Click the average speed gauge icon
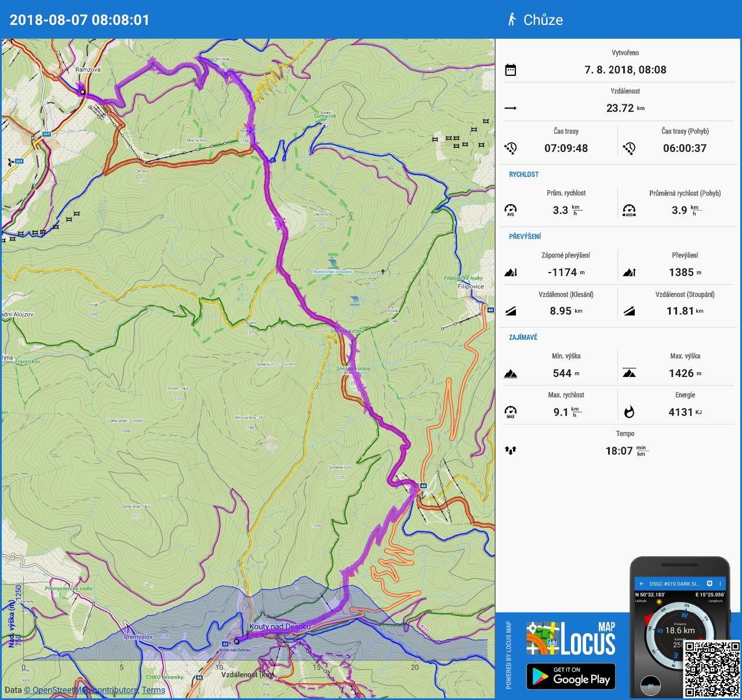742x700 pixels. [x=510, y=210]
